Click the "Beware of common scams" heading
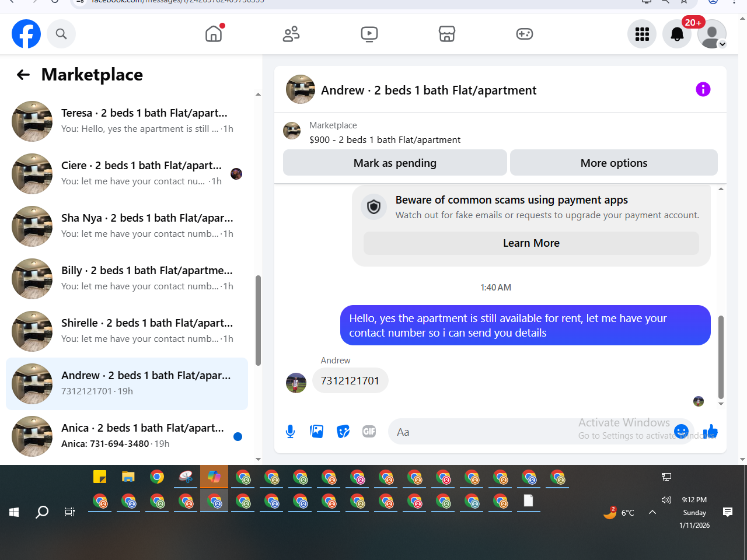747x560 pixels. pyautogui.click(x=512, y=200)
